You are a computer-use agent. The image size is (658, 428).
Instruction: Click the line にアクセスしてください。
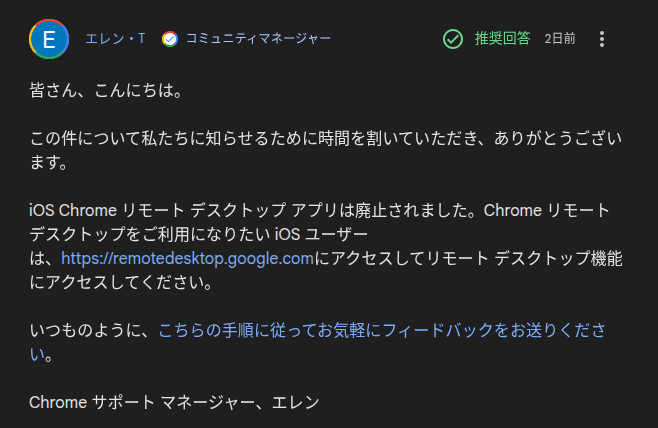coord(121,282)
